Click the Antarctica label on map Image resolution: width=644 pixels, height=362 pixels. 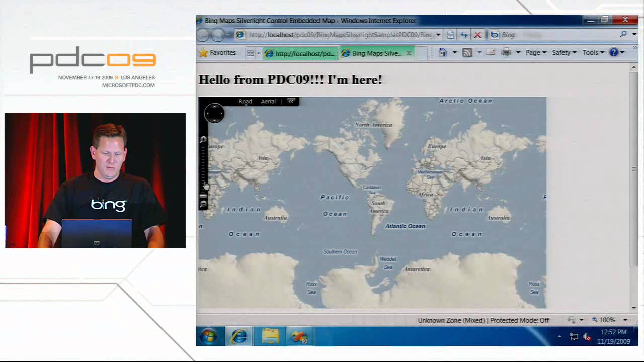click(417, 269)
